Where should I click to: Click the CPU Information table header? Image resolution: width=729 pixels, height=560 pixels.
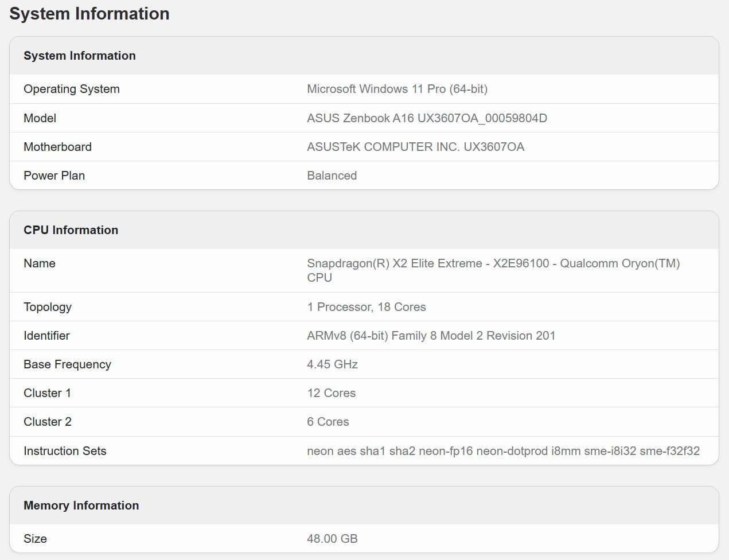[x=71, y=230]
